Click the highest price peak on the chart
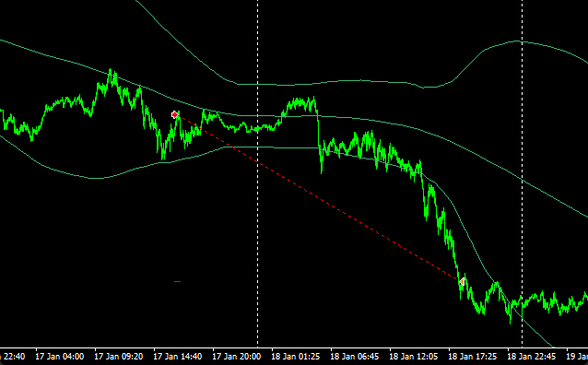 point(111,70)
